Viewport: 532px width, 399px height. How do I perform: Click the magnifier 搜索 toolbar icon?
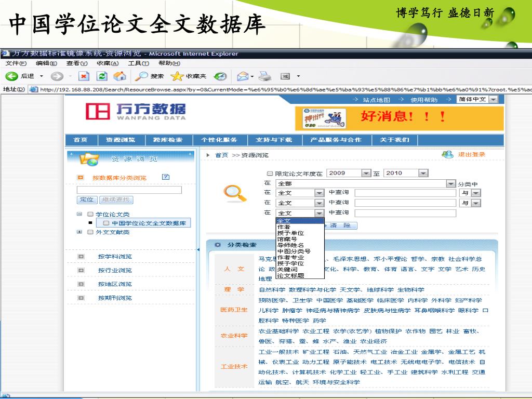[x=141, y=76]
